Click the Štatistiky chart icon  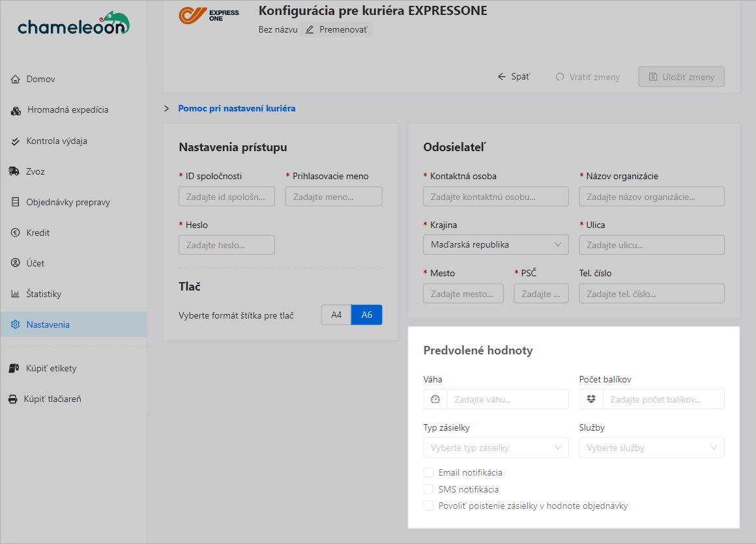tap(16, 294)
